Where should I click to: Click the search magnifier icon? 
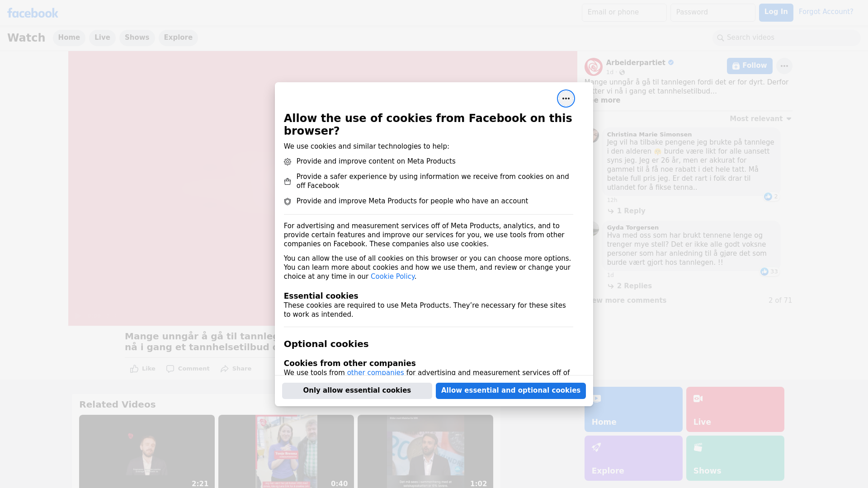721,38
